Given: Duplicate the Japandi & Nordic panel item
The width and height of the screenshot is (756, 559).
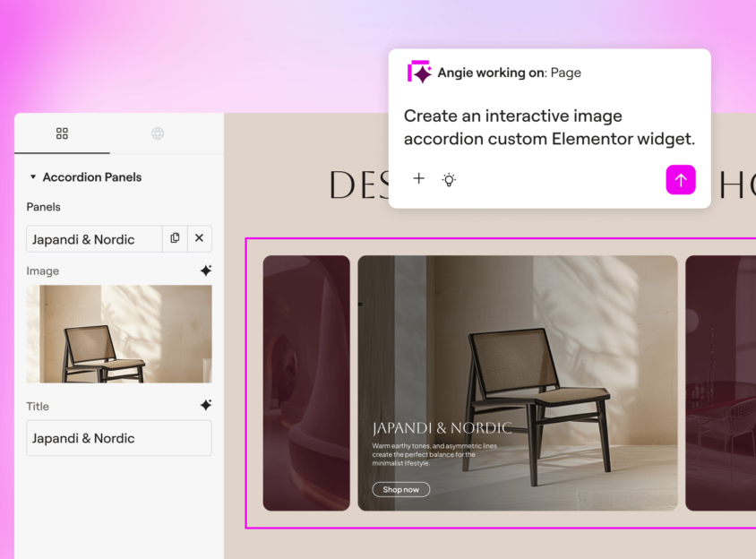Looking at the screenshot, I should (x=175, y=238).
